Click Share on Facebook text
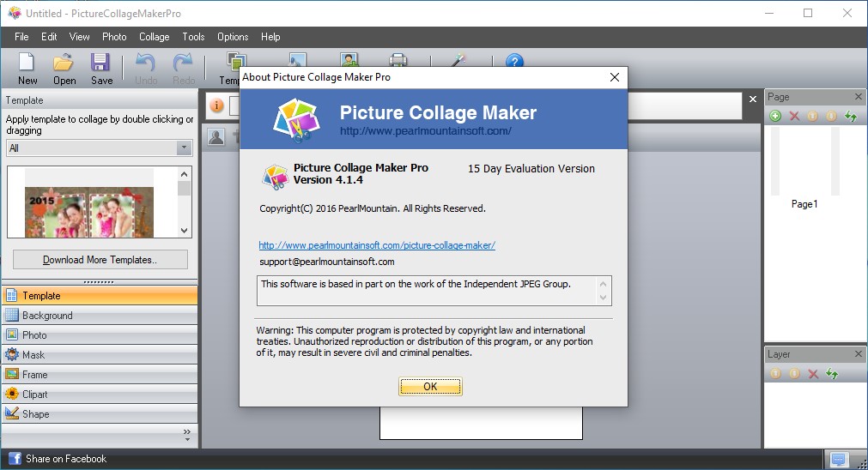Screen dimensions: 868x470 (x=66, y=459)
